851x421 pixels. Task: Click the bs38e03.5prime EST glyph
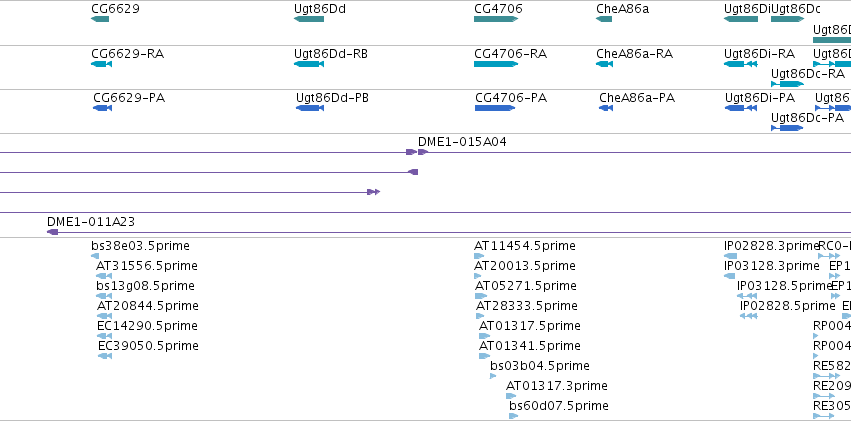96,256
